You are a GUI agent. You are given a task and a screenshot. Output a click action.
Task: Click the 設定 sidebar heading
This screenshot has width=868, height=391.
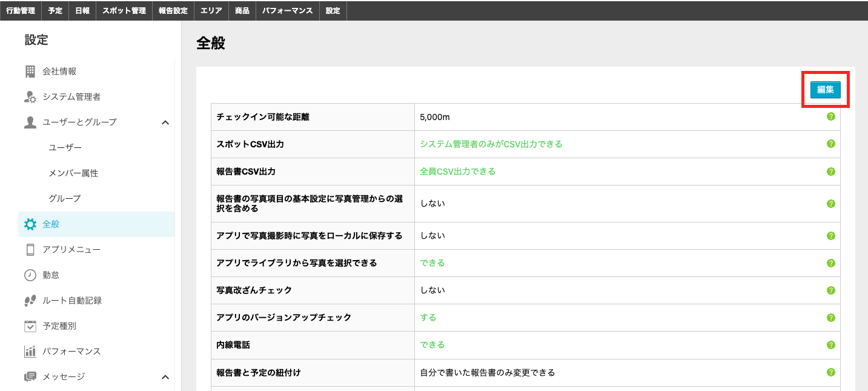(x=36, y=40)
